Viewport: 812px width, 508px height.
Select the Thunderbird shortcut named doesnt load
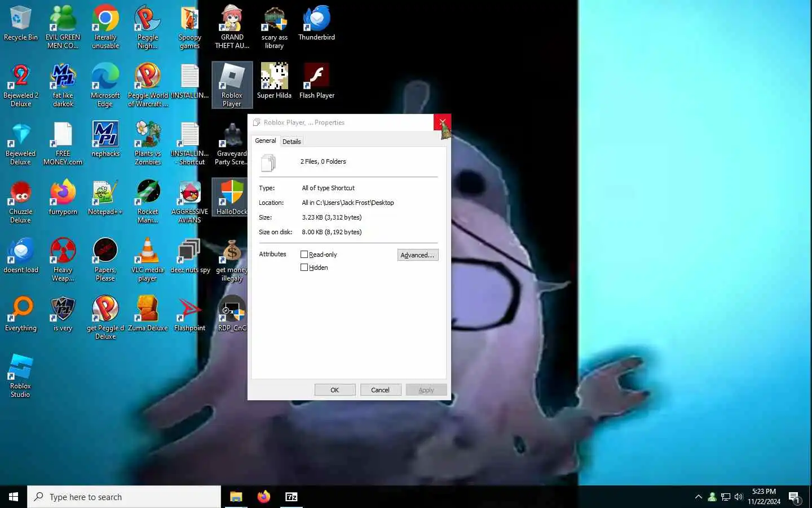[x=21, y=256]
